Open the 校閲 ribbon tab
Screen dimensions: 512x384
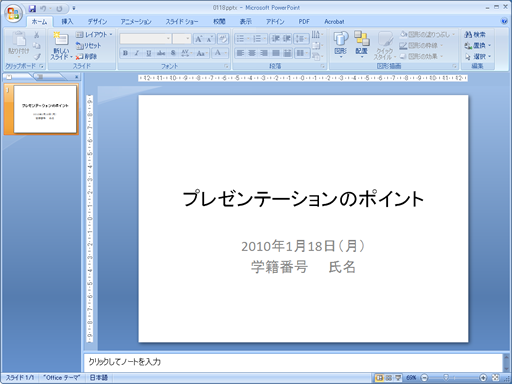pos(219,22)
